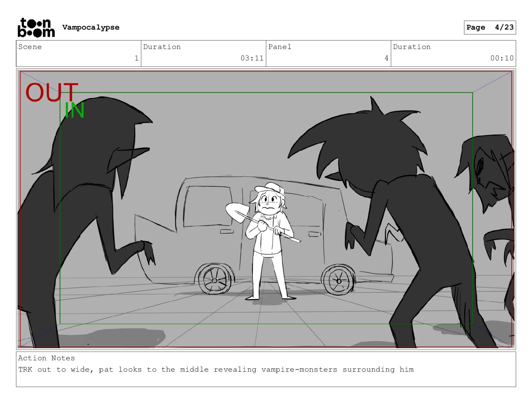Select panel number value 4
Image resolution: width=532 pixels, height=411 pixels.
click(386, 58)
